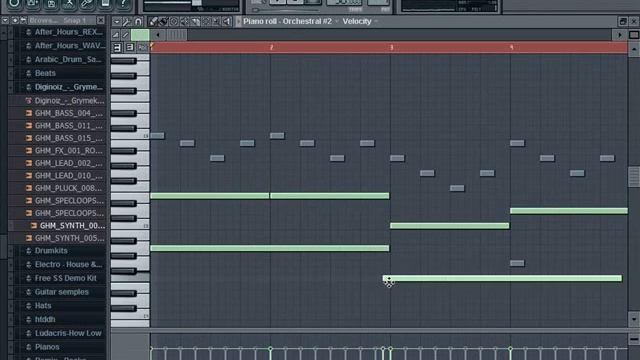Viewport: 640px width, 360px height.
Task: Select the Draw pencil tool in piano roll
Action: click(x=153, y=21)
